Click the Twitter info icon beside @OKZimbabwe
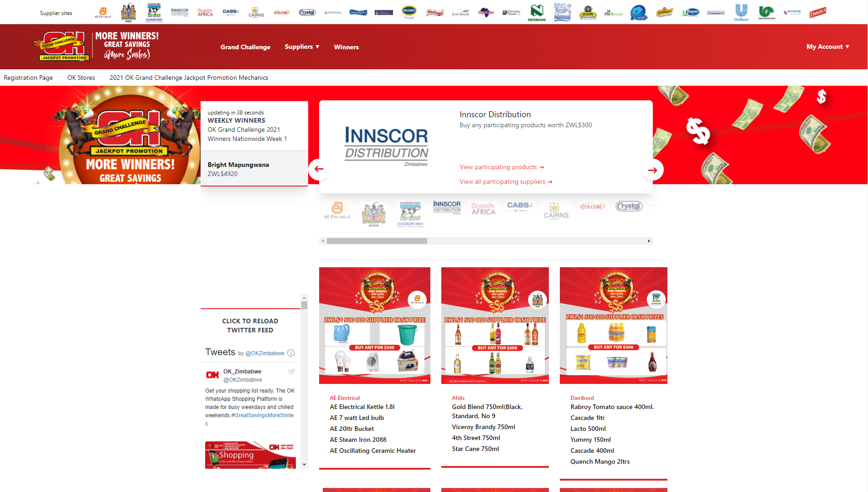The width and height of the screenshot is (868, 492). [291, 353]
